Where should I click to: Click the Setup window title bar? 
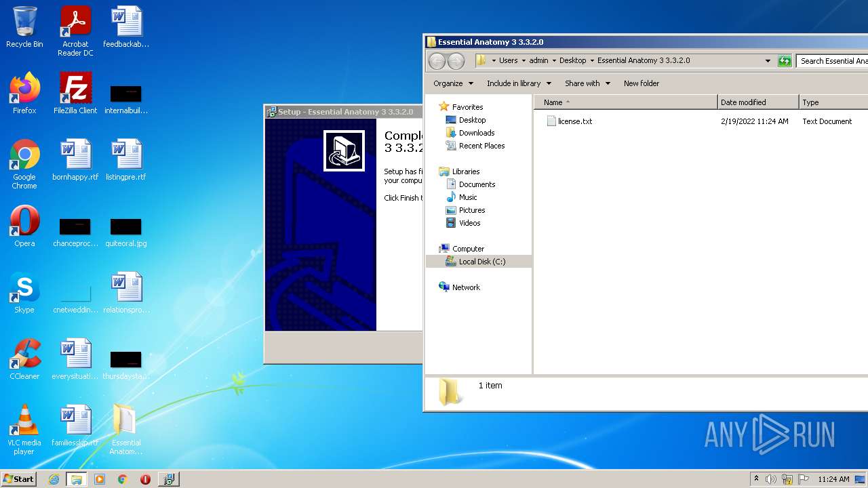click(x=345, y=112)
